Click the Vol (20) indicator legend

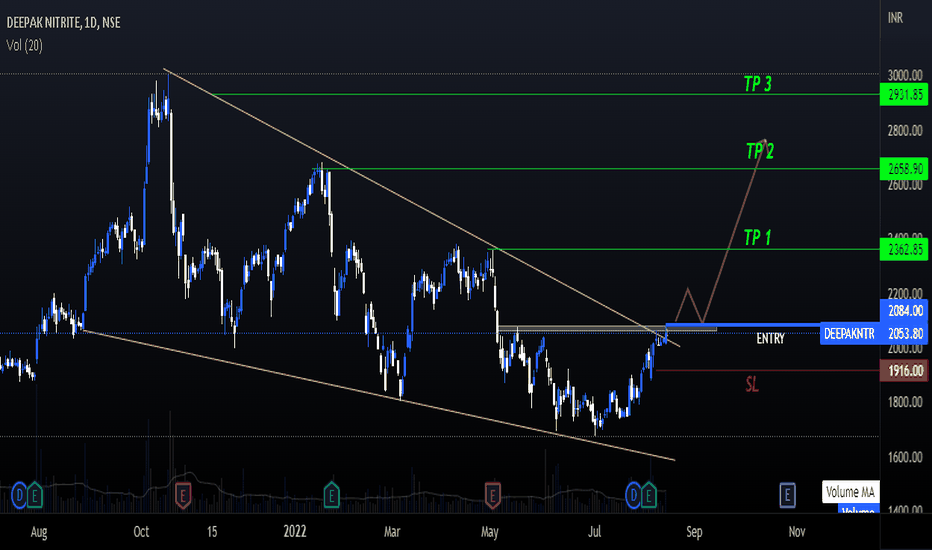coord(24,45)
